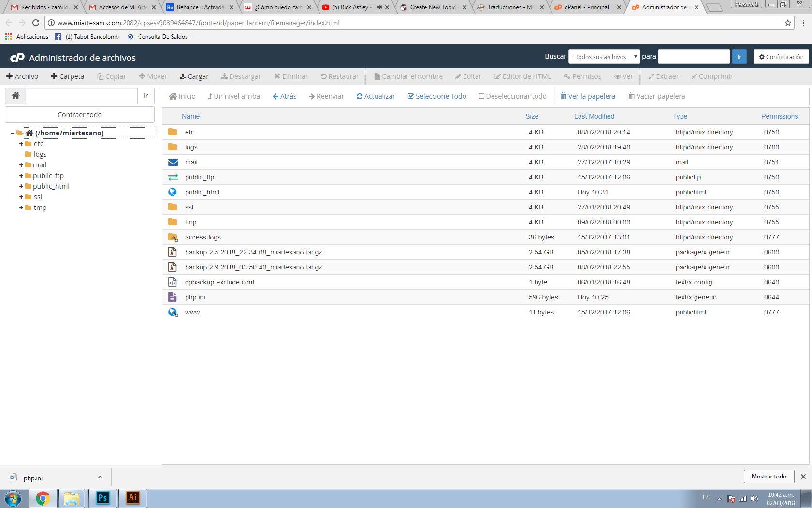Click the cPanel logo icon in header
Screen dimensions: 812x508
point(17,58)
